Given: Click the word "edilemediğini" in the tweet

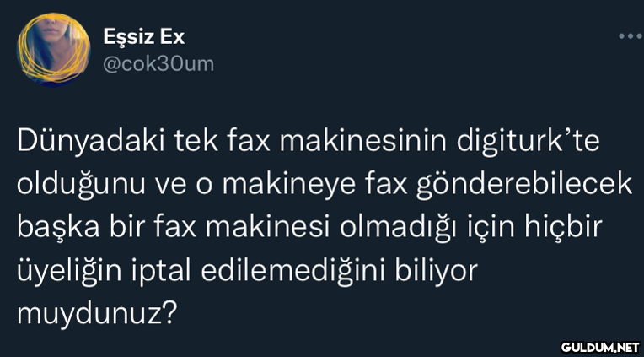Looking at the screenshot, I should pos(293,272).
